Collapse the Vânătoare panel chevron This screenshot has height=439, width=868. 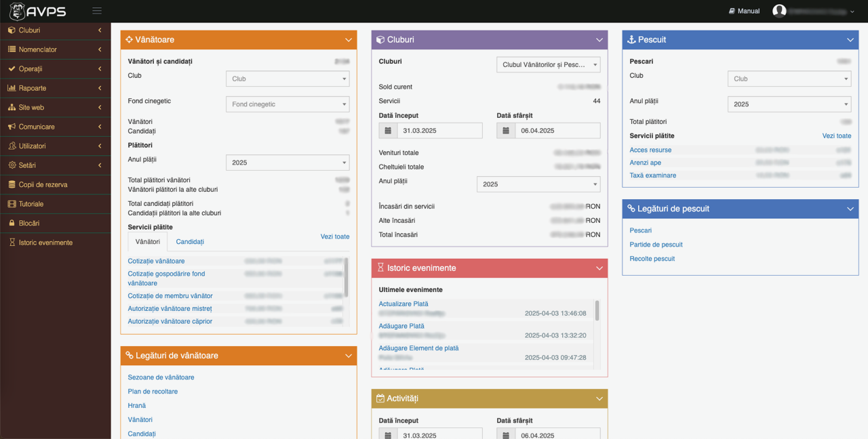[x=348, y=40]
